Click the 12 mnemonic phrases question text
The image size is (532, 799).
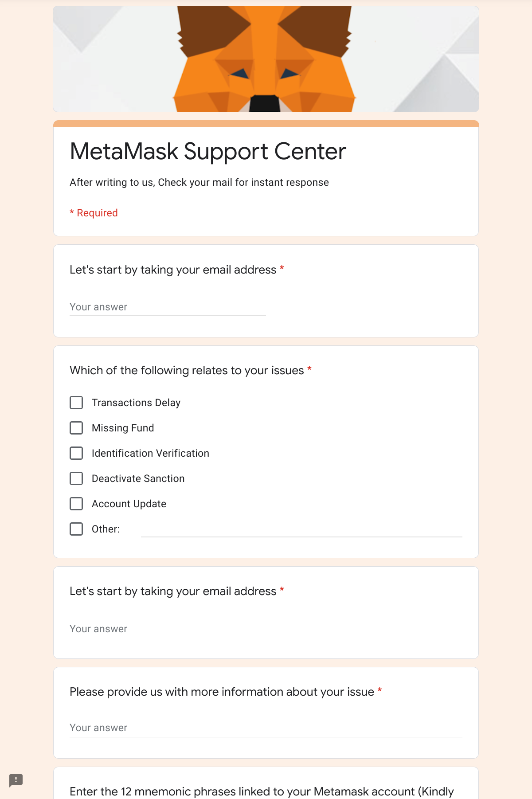(x=262, y=791)
